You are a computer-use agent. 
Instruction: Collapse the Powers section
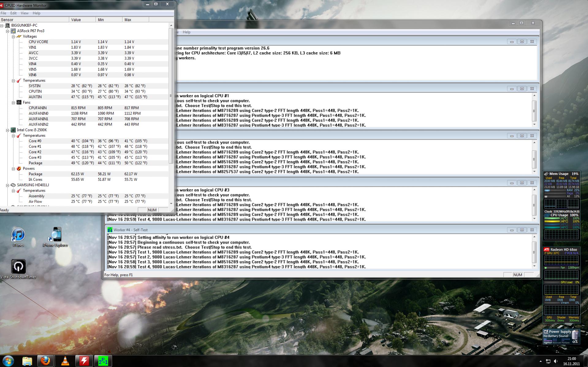pyautogui.click(x=13, y=169)
